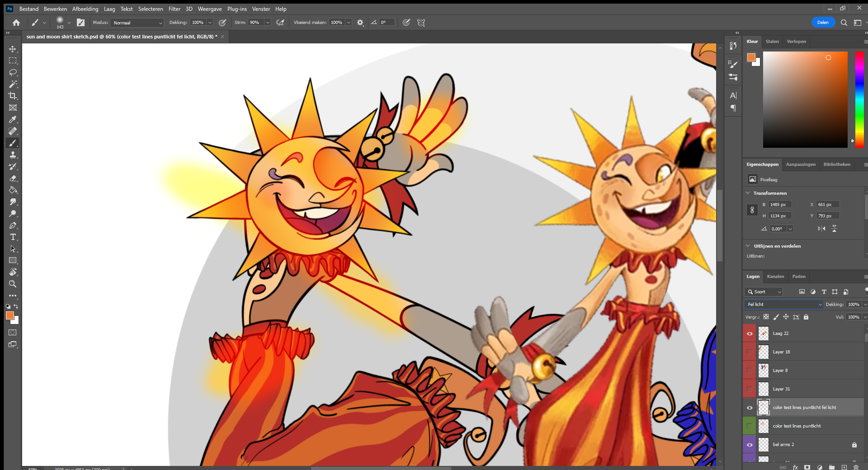
Task: Switch to the Aanpassingen tab
Action: click(x=801, y=164)
